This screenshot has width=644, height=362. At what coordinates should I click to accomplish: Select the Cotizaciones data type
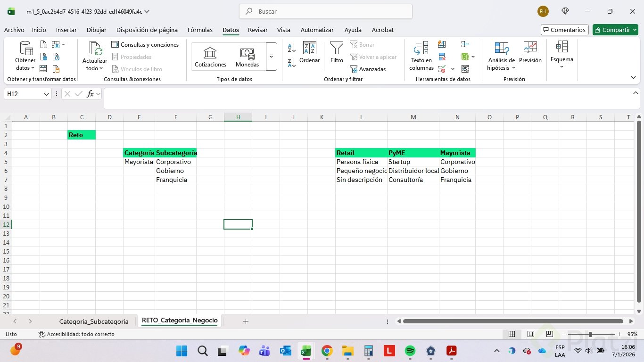[x=210, y=57]
